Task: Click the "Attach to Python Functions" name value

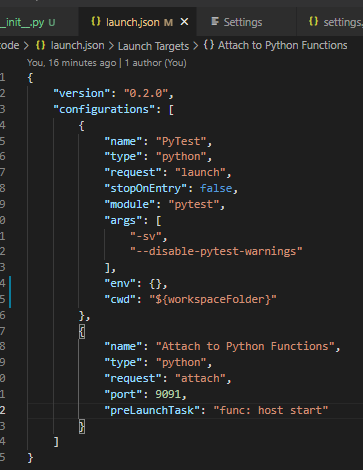Action: click(x=245, y=346)
